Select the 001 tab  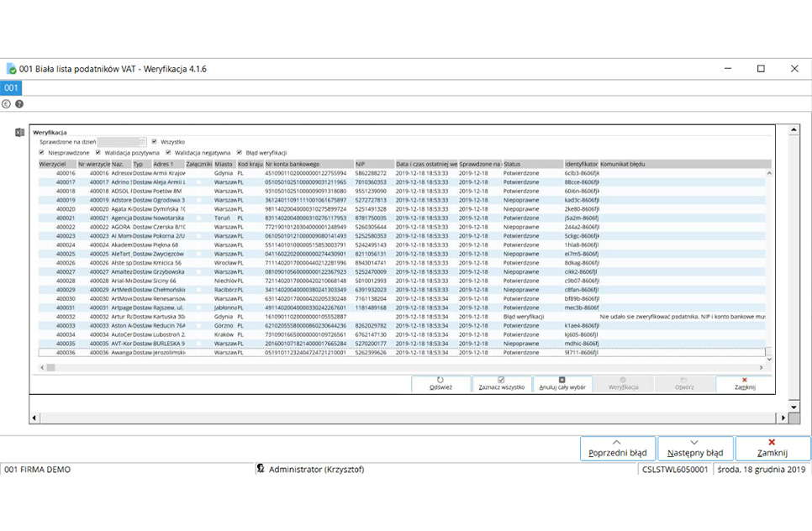[11, 87]
